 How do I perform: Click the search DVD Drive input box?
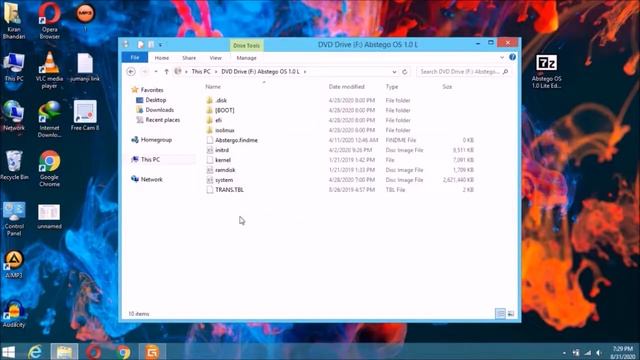pos(463,72)
